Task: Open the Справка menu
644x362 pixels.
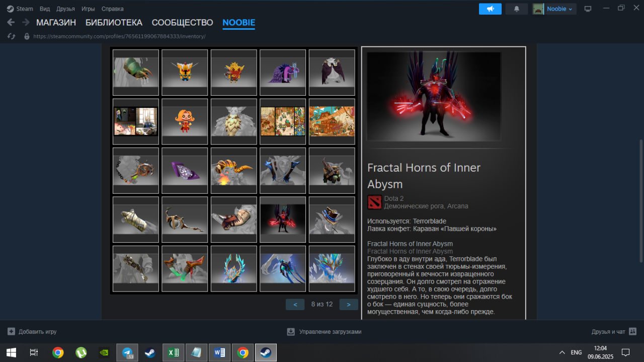Action: point(112,9)
